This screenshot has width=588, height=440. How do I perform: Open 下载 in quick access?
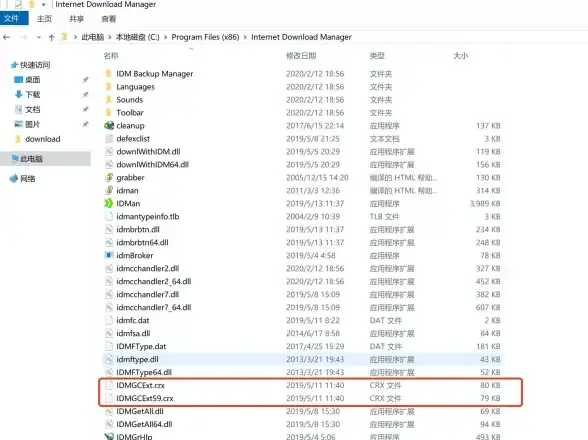[33, 95]
